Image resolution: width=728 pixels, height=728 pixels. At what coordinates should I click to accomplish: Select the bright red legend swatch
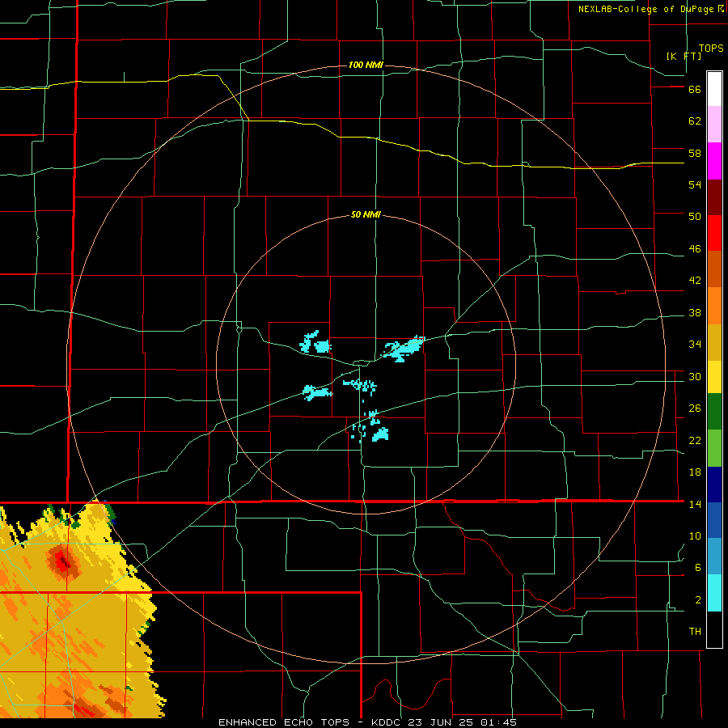(x=714, y=233)
